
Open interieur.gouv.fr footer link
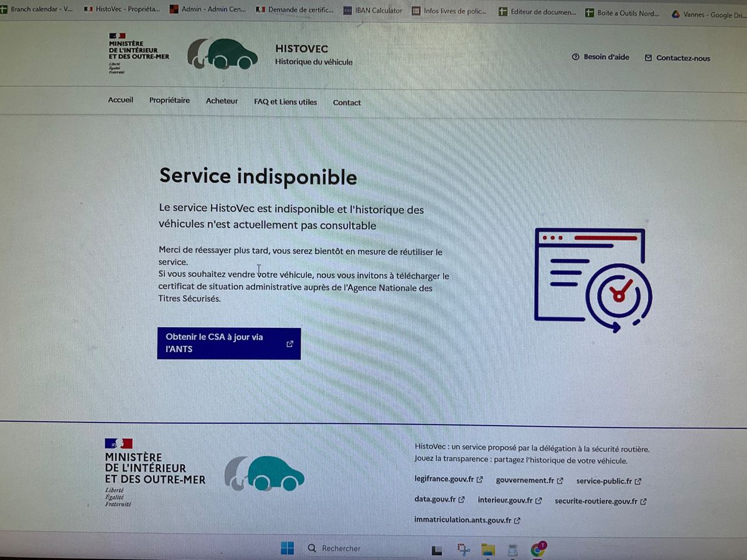tap(510, 500)
